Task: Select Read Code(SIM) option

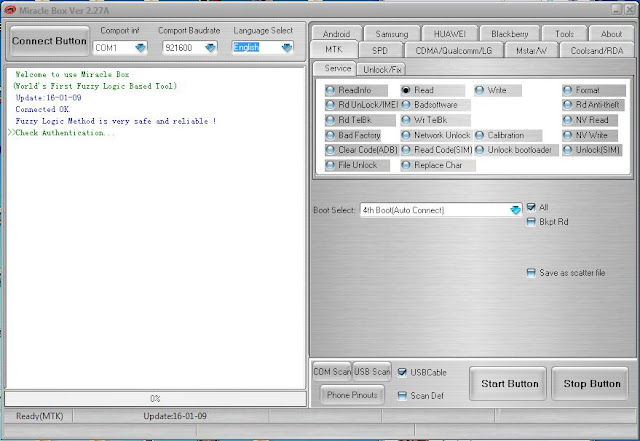Action: (436, 150)
